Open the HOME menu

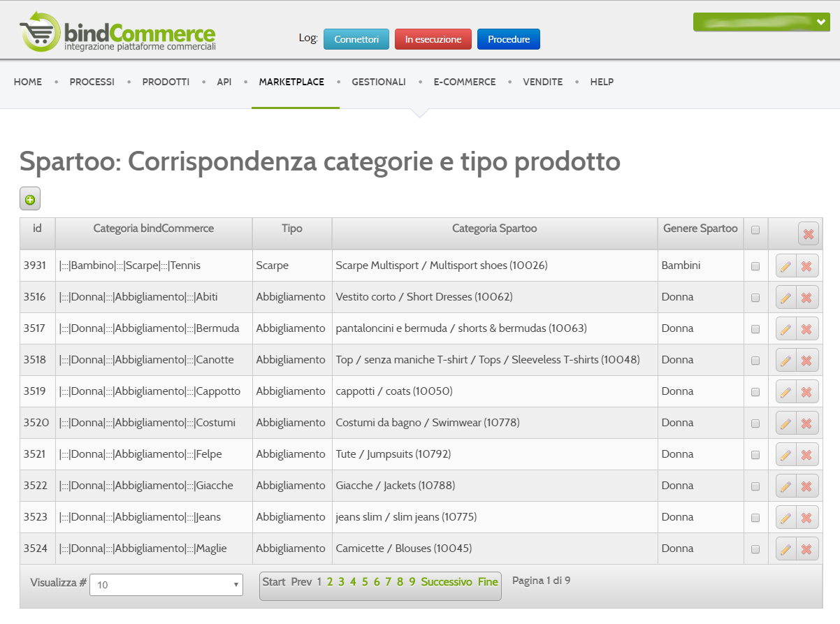click(x=28, y=82)
